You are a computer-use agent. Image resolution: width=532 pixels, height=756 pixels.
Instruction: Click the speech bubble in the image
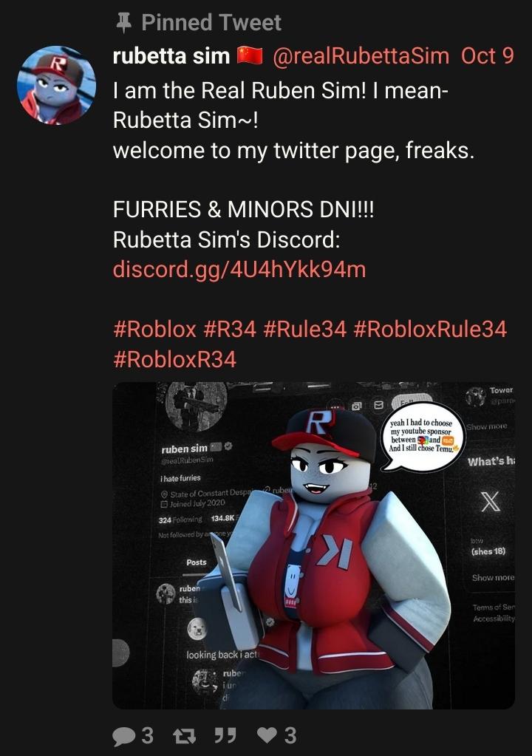coord(422,436)
